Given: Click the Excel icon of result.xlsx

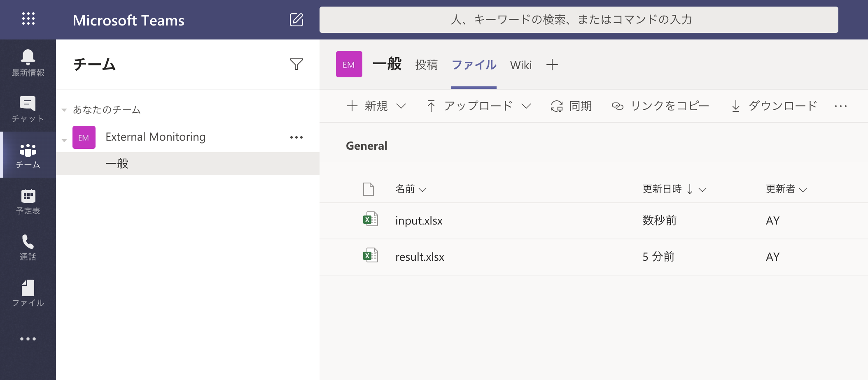Looking at the screenshot, I should pos(371,256).
